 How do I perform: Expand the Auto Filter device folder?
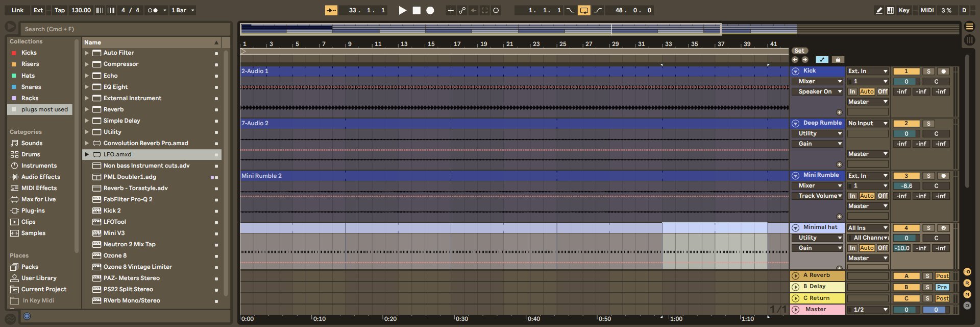click(x=87, y=53)
